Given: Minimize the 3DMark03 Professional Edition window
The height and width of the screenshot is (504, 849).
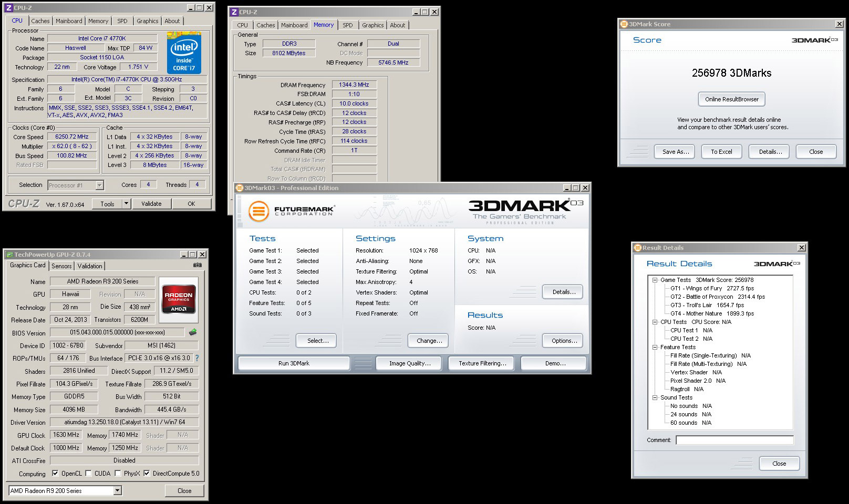Looking at the screenshot, I should (567, 188).
